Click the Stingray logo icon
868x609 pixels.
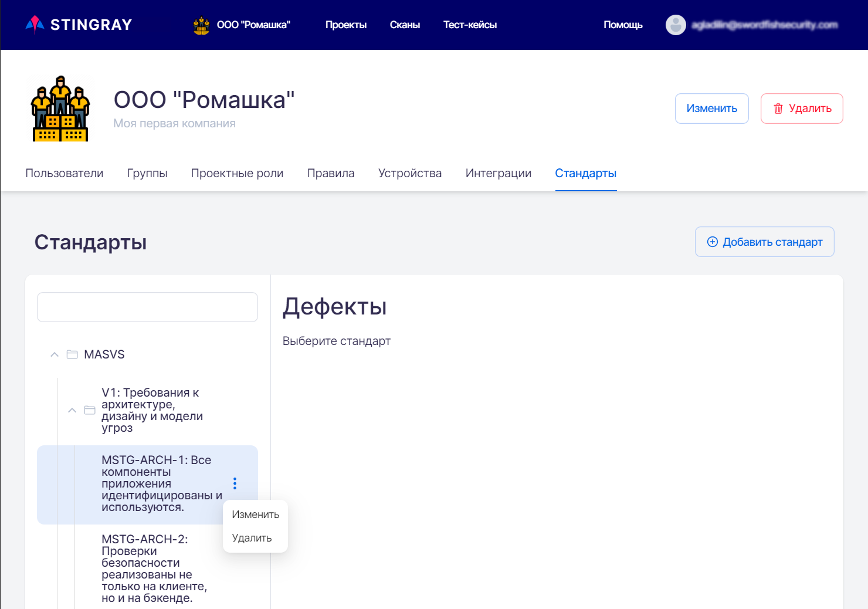(x=35, y=25)
